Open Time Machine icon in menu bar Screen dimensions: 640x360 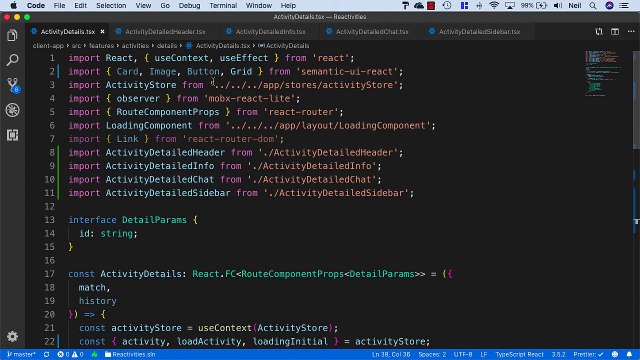[x=447, y=5]
